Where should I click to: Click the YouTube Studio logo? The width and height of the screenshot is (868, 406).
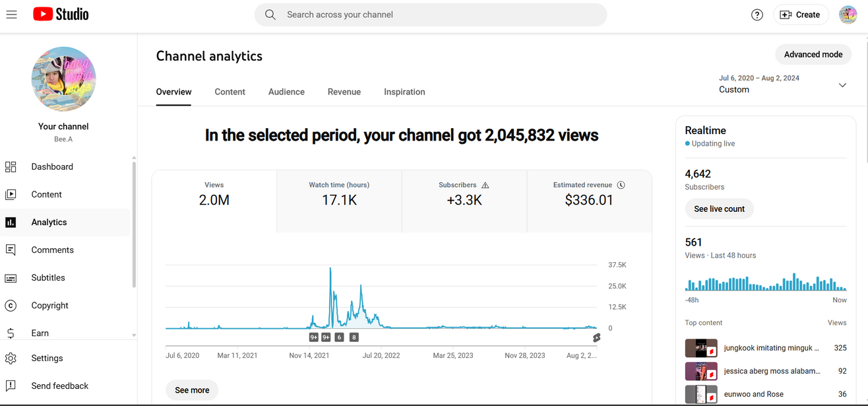(61, 15)
